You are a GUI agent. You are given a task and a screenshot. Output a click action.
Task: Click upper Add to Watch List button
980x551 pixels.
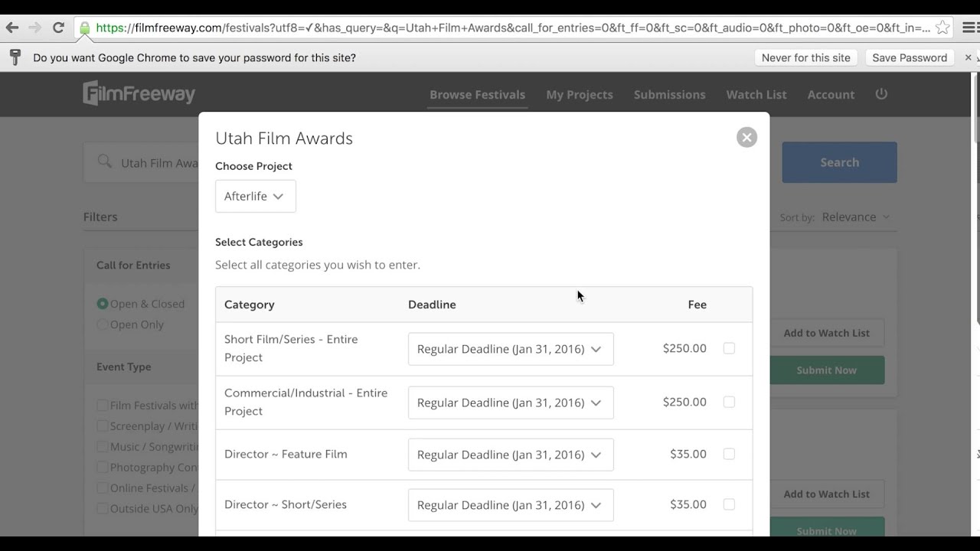826,333
